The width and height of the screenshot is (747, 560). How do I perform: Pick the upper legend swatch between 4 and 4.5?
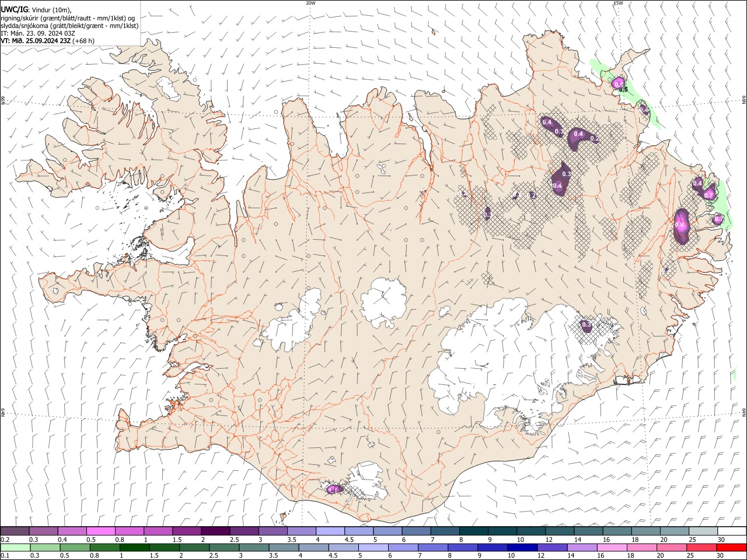(330, 531)
